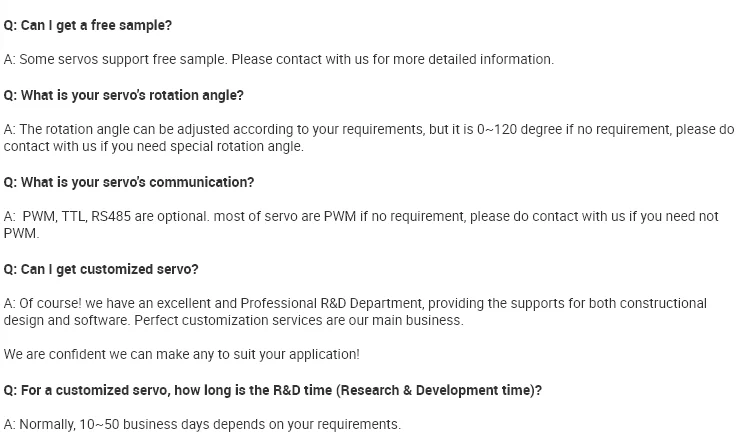
Task: Click the word 'RS485'
Action: coord(111,217)
